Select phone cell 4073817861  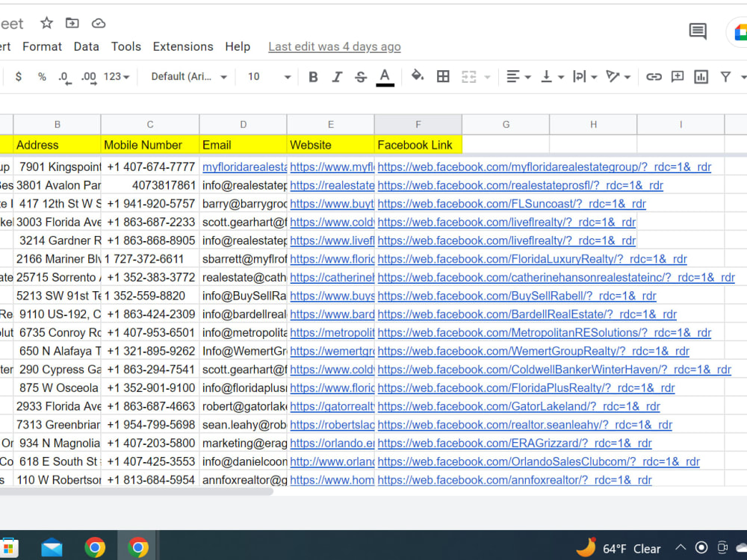click(150, 185)
